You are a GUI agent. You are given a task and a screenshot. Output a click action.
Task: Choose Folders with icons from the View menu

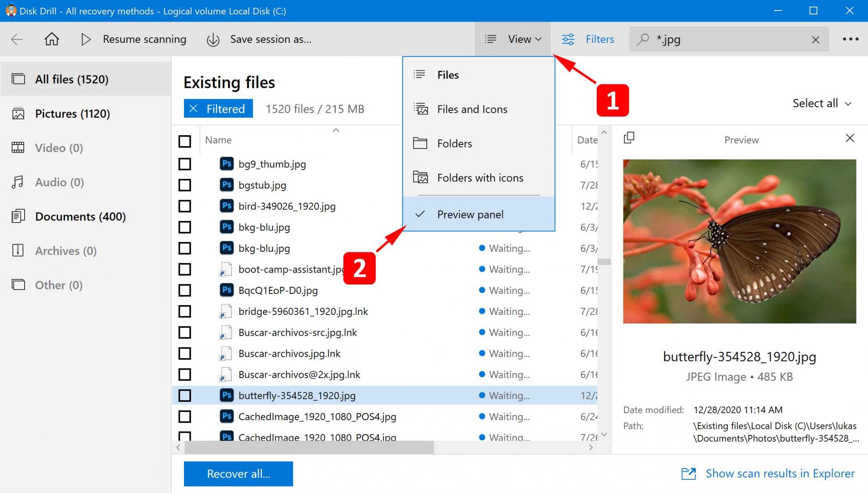click(480, 178)
